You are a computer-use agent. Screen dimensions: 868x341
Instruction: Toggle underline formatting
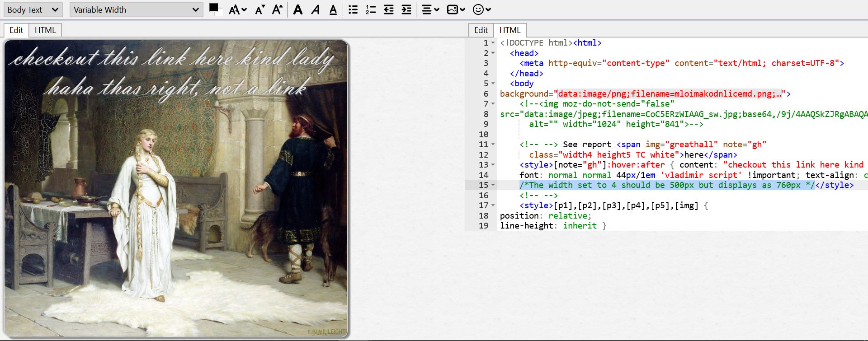(x=333, y=9)
